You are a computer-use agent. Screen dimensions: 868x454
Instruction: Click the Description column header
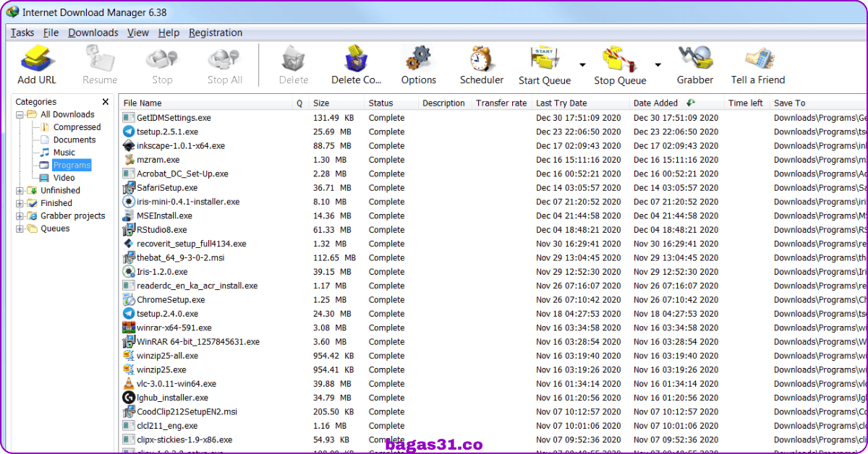(444, 103)
